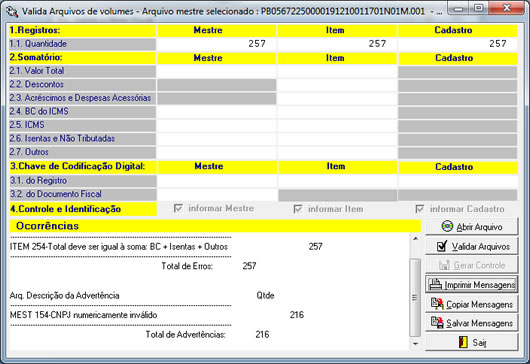Run validation via Validar Arquivos label
Viewport: 530px width, 364px height.
pyautogui.click(x=481, y=247)
